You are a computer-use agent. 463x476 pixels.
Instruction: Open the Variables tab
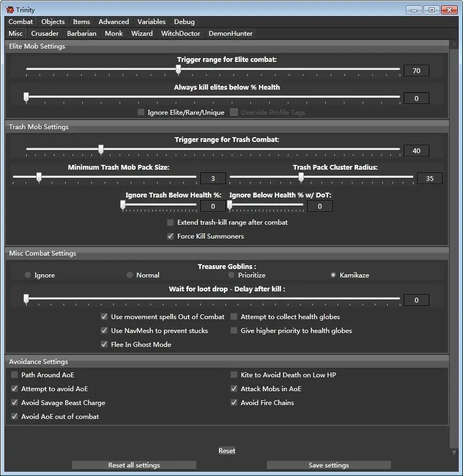click(151, 21)
